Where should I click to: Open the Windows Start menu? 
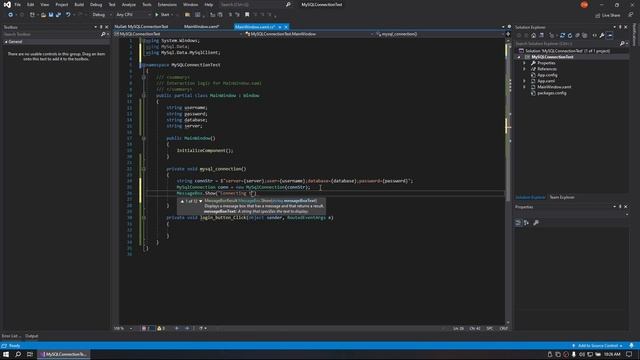tap(6, 354)
